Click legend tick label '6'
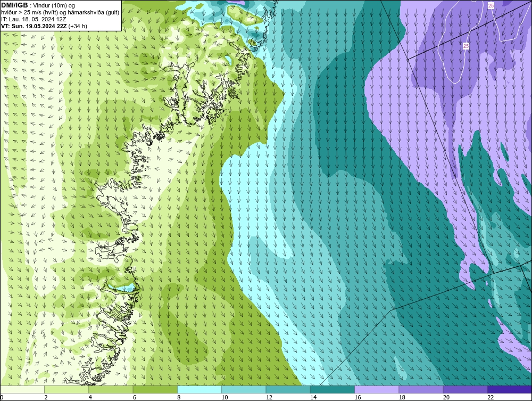Image resolution: width=532 pixels, height=401 pixels. point(135,397)
